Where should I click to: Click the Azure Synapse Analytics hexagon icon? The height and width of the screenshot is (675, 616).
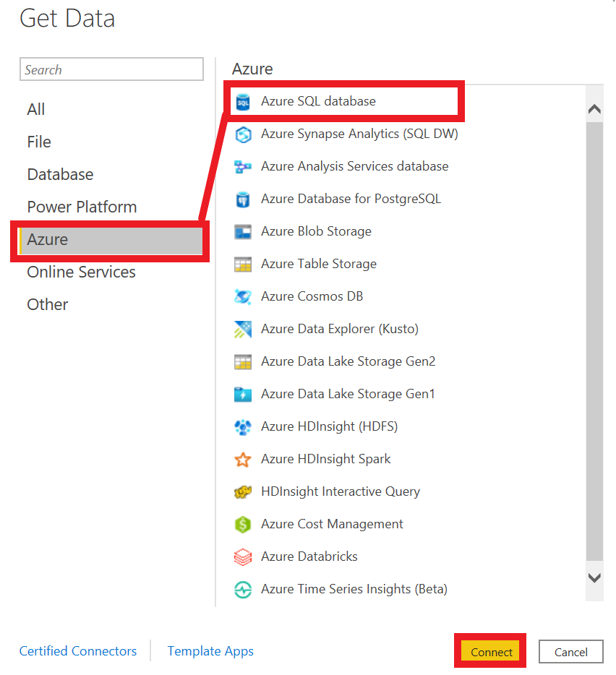coord(243,134)
